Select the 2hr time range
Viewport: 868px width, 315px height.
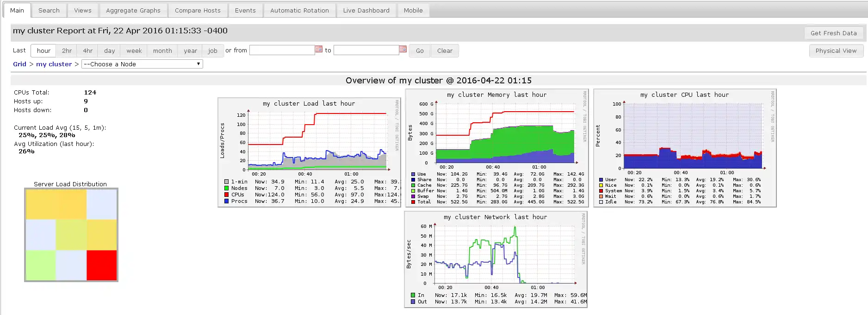click(67, 50)
